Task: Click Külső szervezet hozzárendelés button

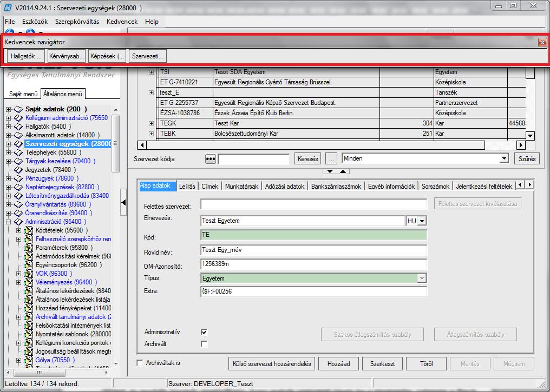Action: [x=272, y=364]
